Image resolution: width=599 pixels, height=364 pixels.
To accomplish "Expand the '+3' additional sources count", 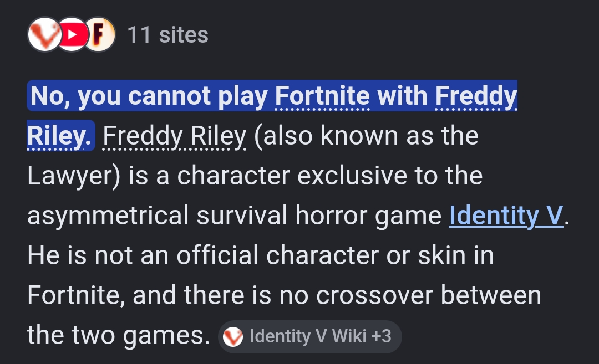I will [381, 336].
